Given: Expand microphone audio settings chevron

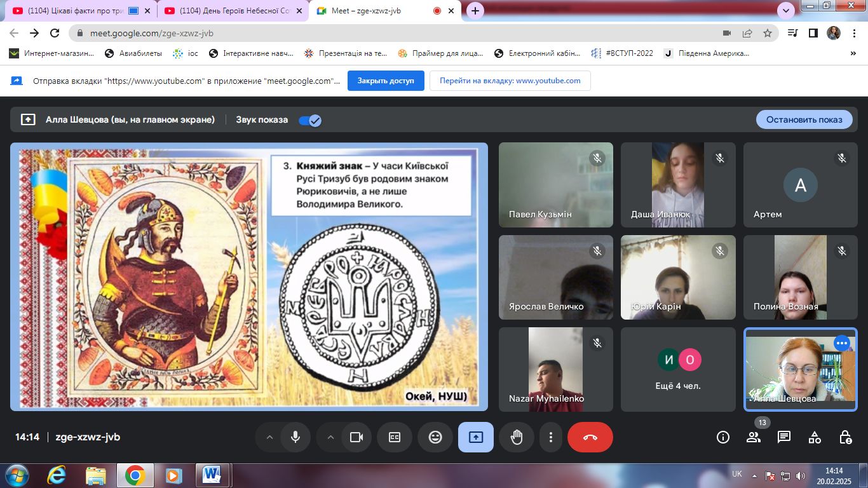Looking at the screenshot, I should (269, 437).
